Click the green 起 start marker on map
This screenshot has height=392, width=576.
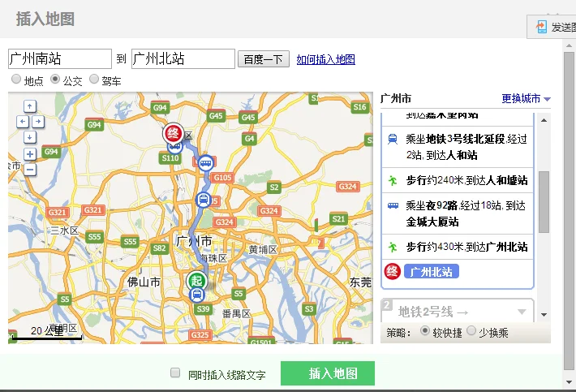pyautogui.click(x=196, y=281)
